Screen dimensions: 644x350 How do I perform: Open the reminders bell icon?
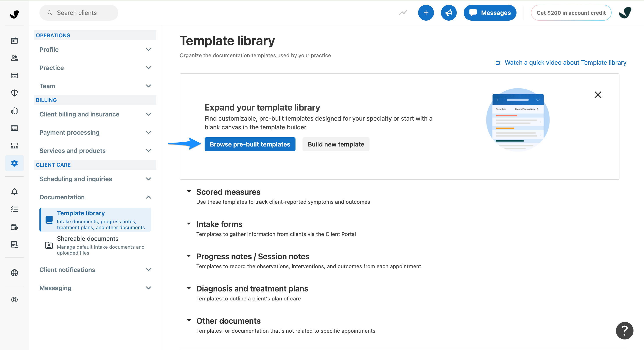[x=14, y=191]
